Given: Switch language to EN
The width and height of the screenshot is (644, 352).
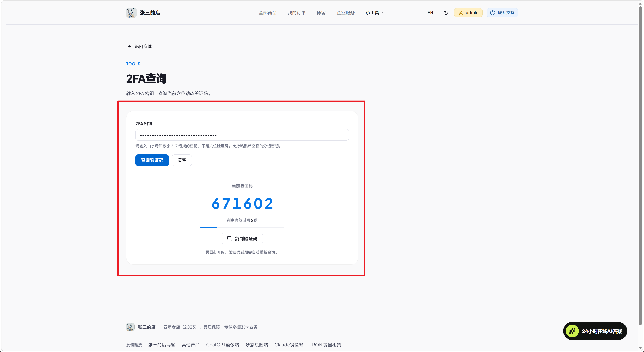Looking at the screenshot, I should 430,12.
